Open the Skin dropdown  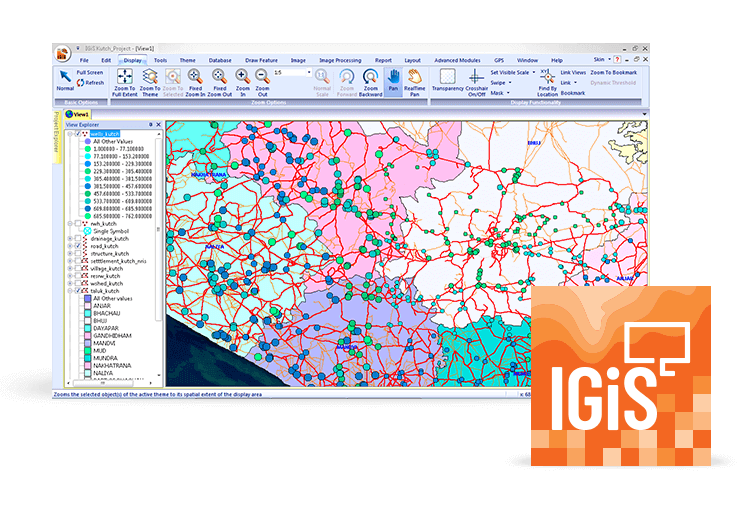click(x=610, y=60)
